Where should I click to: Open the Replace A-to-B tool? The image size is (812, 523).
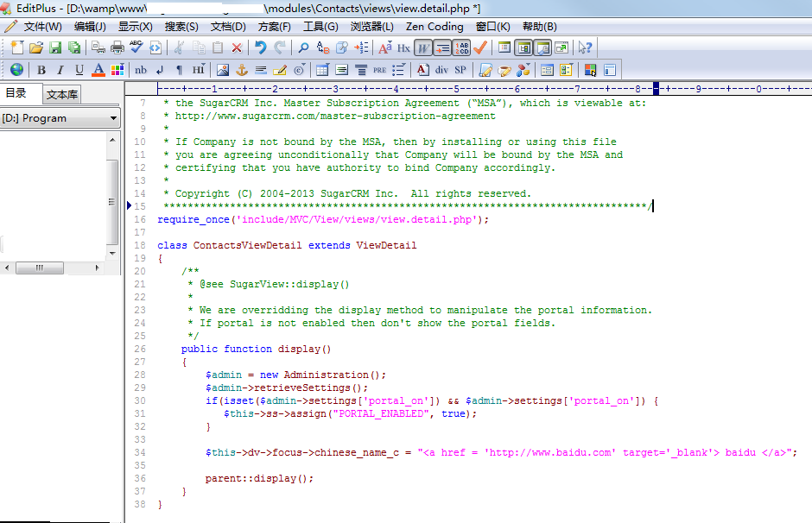(x=322, y=47)
